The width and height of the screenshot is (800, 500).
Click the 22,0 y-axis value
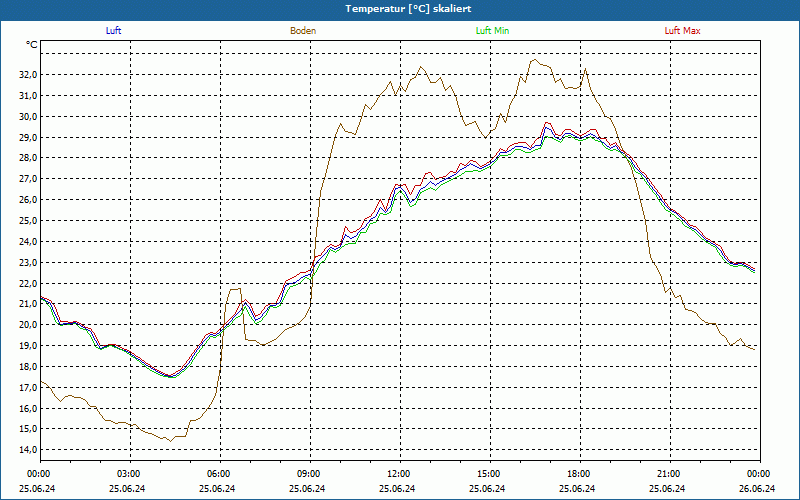click(29, 284)
